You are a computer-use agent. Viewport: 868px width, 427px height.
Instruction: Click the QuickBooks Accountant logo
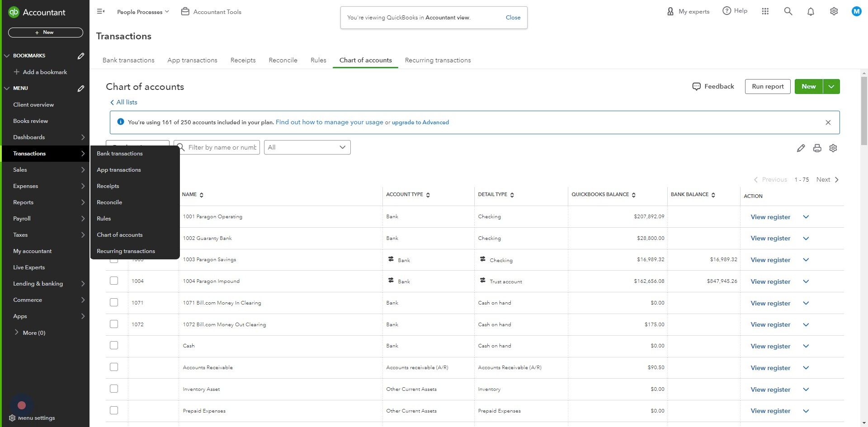[x=37, y=12]
